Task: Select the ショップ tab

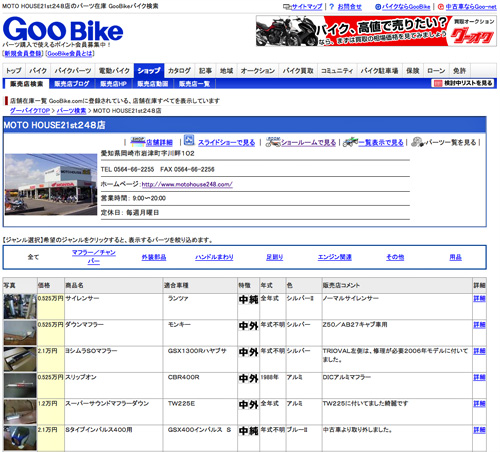Action: click(x=149, y=71)
